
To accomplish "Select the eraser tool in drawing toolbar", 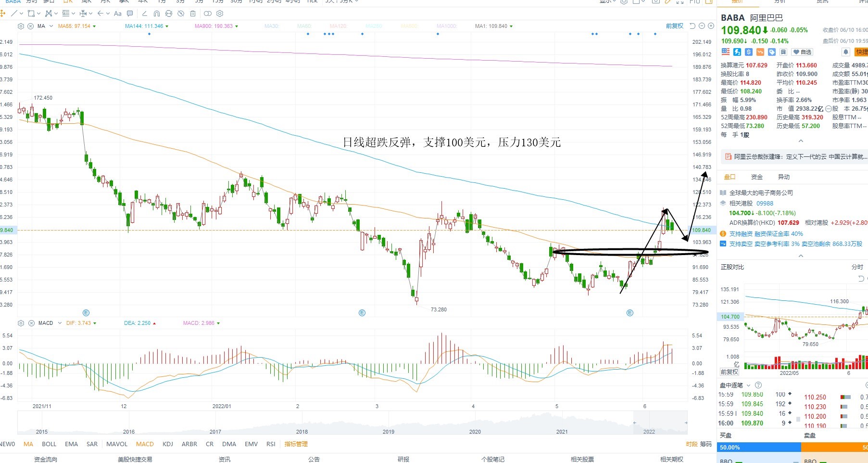I will [144, 13].
